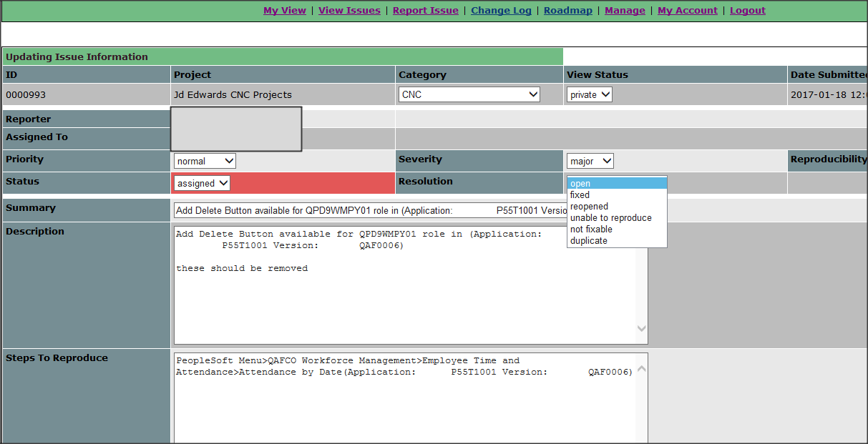Image resolution: width=868 pixels, height=444 pixels.
Task: Open the View Issues page
Action: pyautogui.click(x=349, y=10)
